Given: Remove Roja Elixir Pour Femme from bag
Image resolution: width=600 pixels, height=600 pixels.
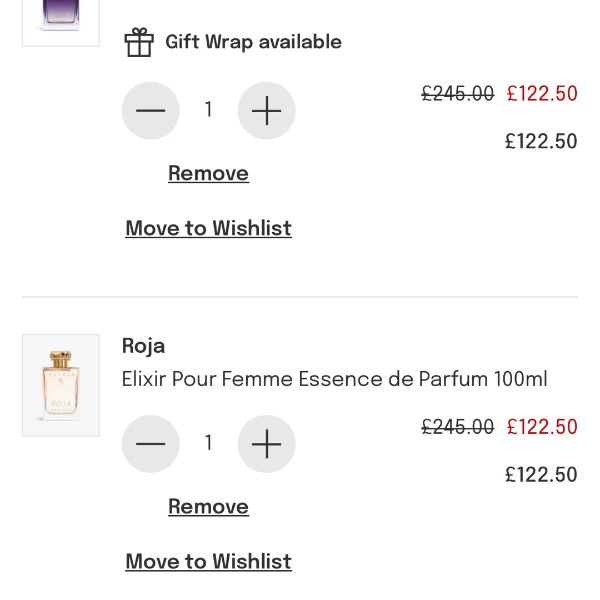Looking at the screenshot, I should click(x=208, y=507).
